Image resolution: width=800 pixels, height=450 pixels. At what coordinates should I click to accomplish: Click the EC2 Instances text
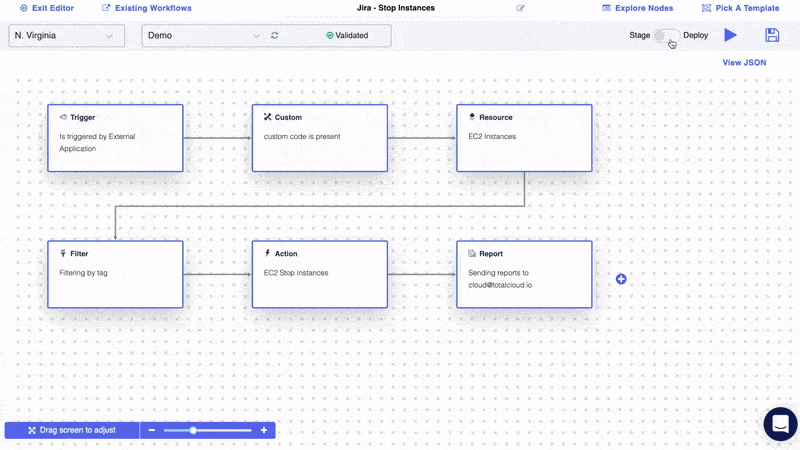pyautogui.click(x=492, y=136)
